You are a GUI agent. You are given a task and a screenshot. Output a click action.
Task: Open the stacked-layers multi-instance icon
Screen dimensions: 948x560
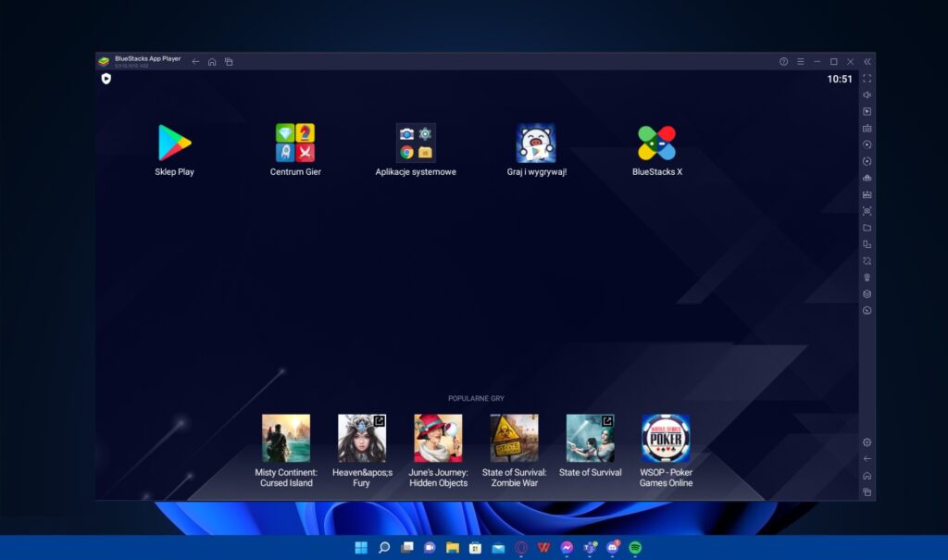click(867, 294)
